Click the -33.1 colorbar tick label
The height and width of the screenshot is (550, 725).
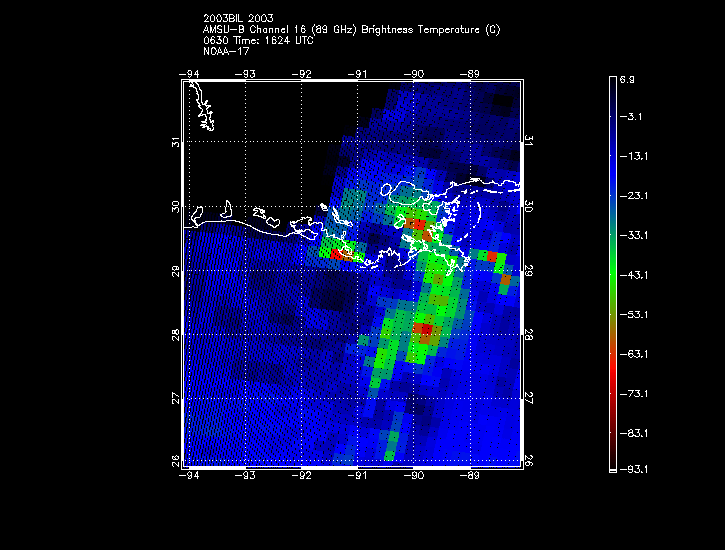point(634,235)
